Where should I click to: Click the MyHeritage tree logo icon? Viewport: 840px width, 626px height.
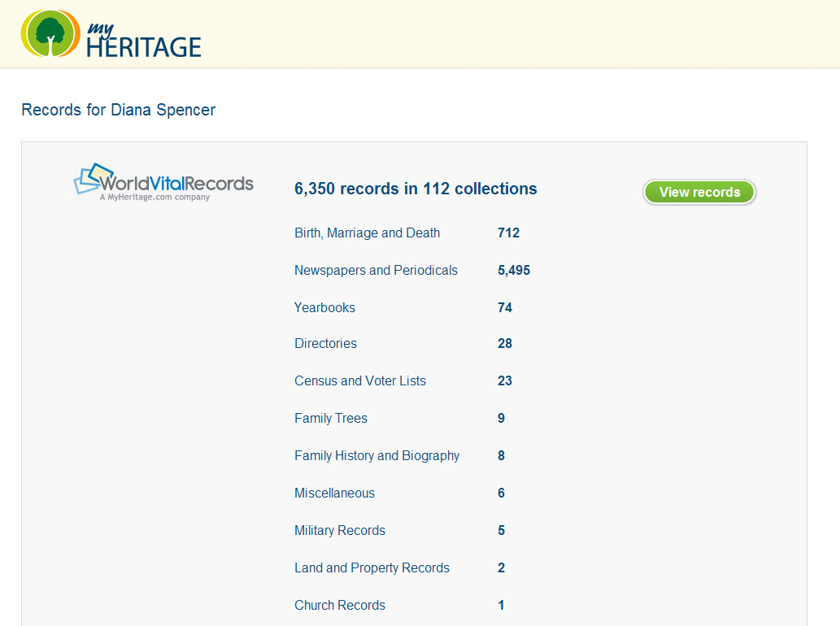coord(50,33)
